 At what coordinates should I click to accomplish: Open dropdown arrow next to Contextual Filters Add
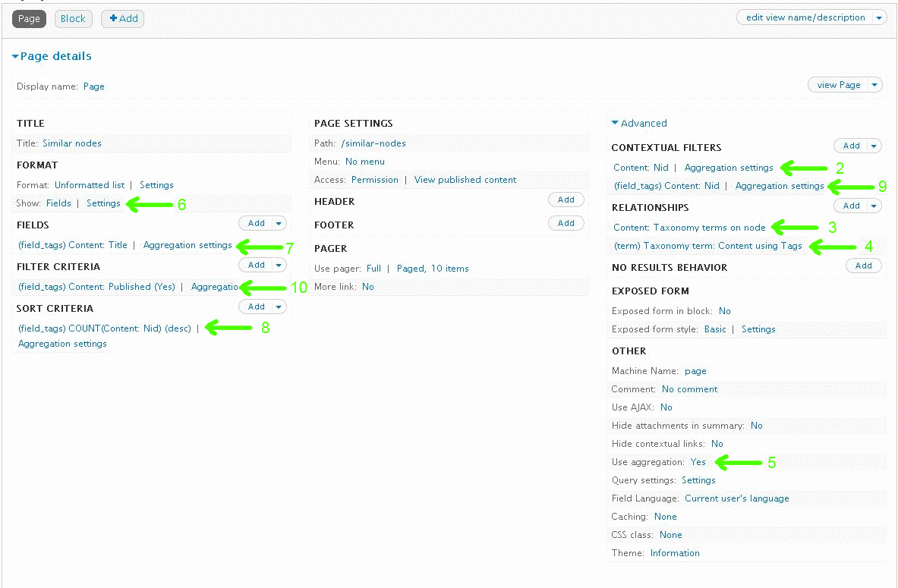pos(874,146)
